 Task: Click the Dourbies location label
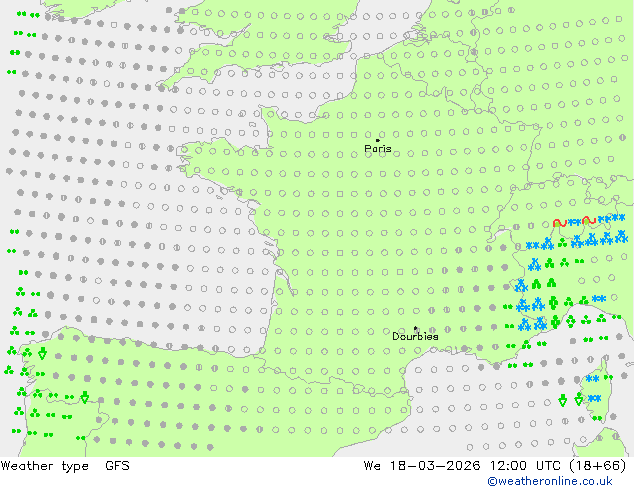pyautogui.click(x=415, y=336)
